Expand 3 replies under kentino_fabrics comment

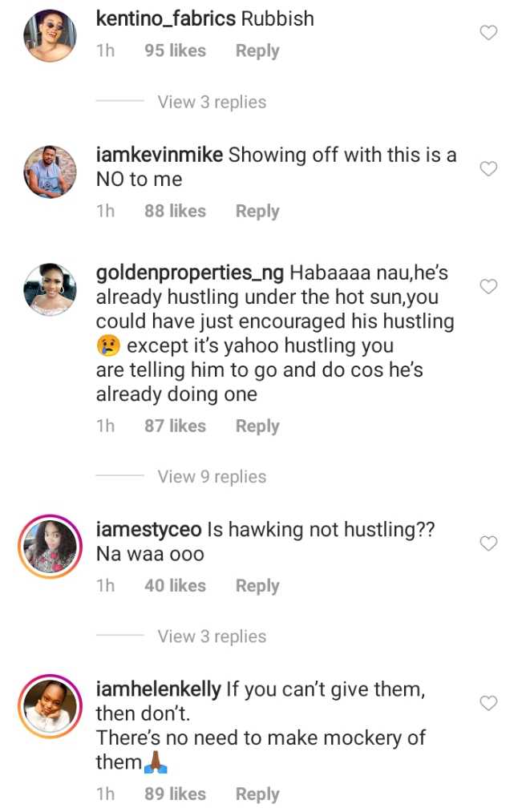pos(212,103)
